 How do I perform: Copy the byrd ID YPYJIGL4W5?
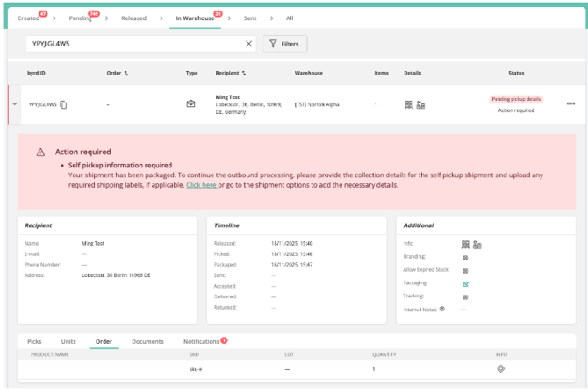(x=63, y=104)
